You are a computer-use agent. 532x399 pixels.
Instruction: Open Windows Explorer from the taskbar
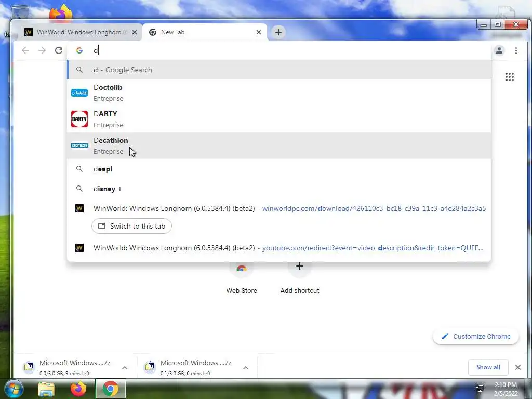click(46, 389)
